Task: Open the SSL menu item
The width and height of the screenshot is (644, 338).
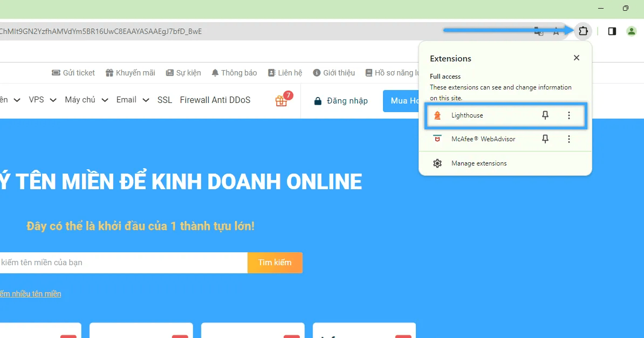Action: click(x=165, y=100)
